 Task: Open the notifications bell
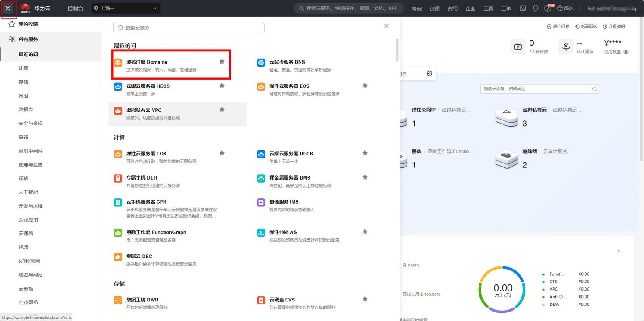point(535,8)
